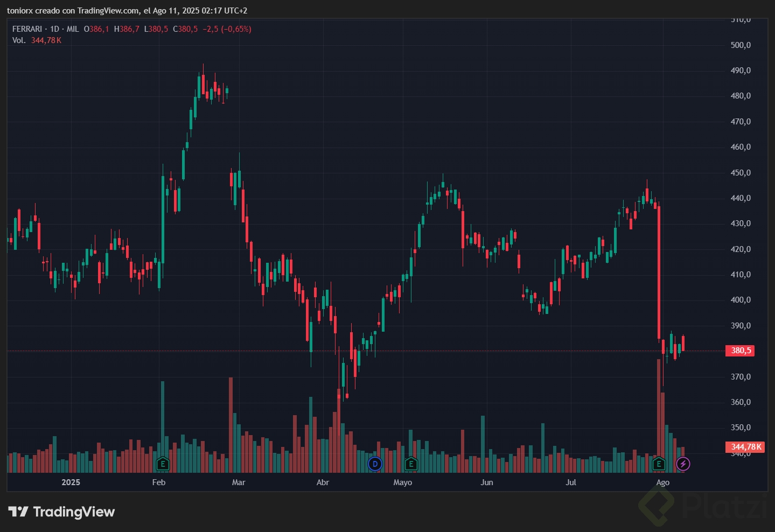Select the 1D interval label

pyautogui.click(x=54, y=29)
